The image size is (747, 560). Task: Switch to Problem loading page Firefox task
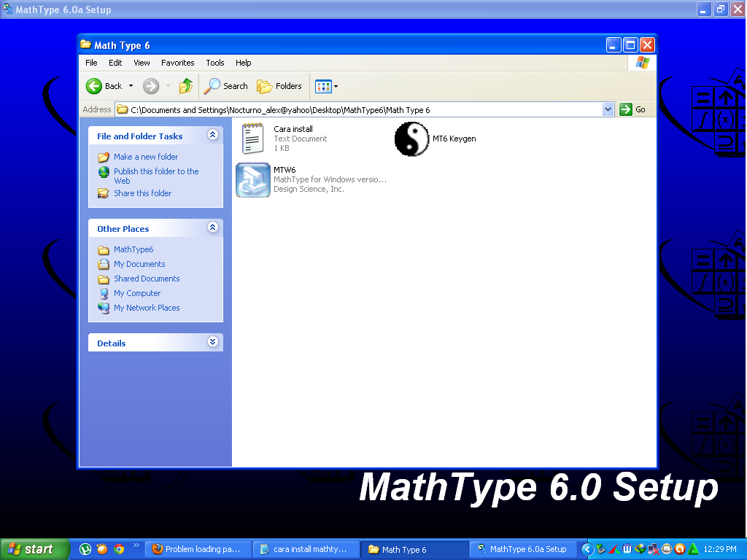197,549
